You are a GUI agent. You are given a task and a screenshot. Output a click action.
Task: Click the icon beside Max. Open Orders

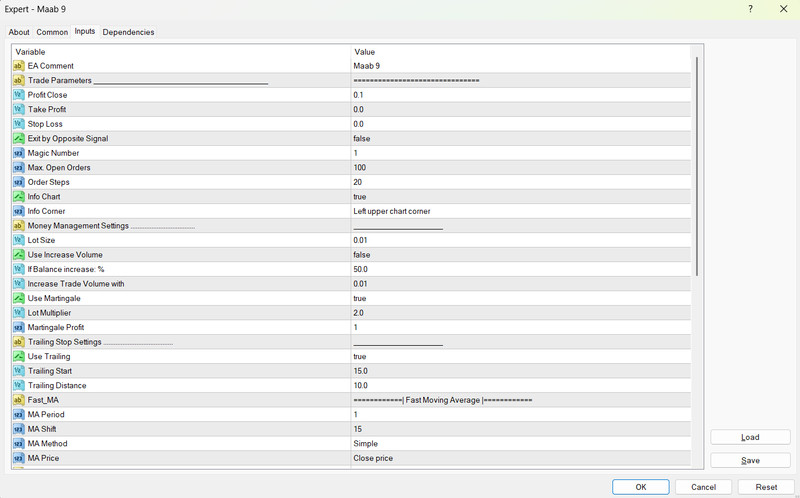pos(18,168)
